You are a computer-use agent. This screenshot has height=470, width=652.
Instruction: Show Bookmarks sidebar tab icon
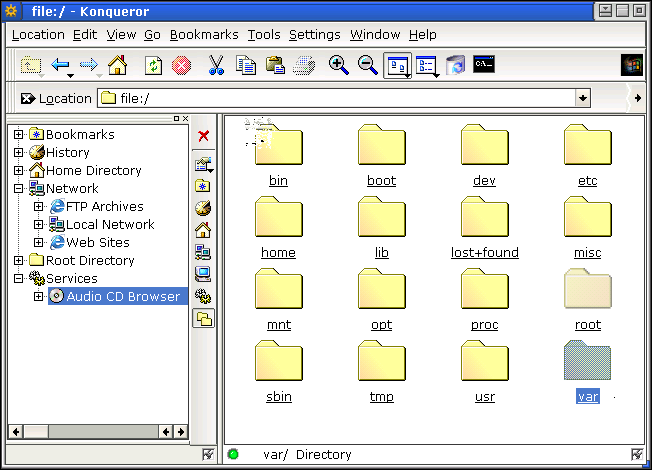click(203, 186)
